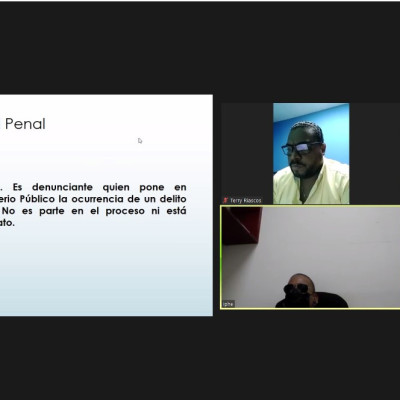400x400 pixels.
Task: Click the word 'pone' on the slide
Action: (152, 187)
